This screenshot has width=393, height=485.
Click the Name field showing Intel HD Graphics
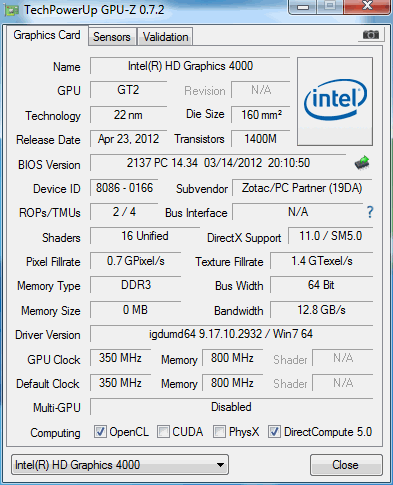pos(190,66)
